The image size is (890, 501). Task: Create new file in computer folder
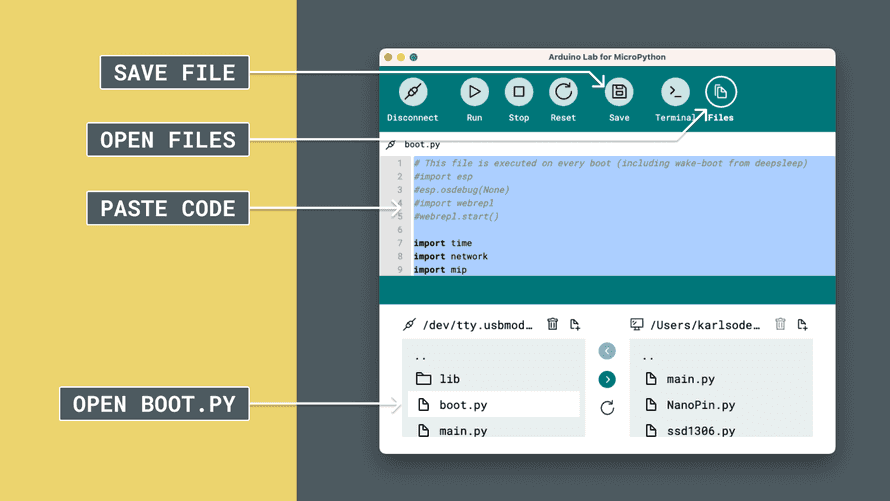point(802,324)
